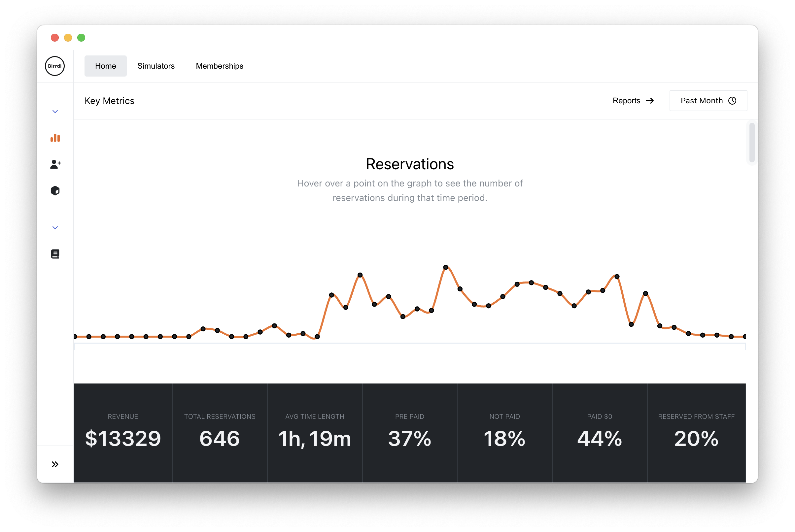
Task: Click the vertical scrollbar thumb
Action: [751, 143]
